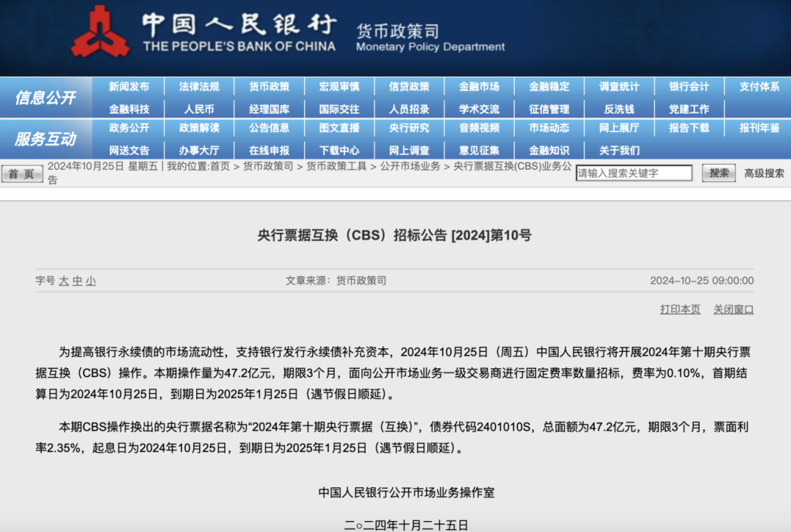Screen dimensions: 791x532
Task: Go to 货币政策工具 breadcrumb link
Action: [336, 166]
